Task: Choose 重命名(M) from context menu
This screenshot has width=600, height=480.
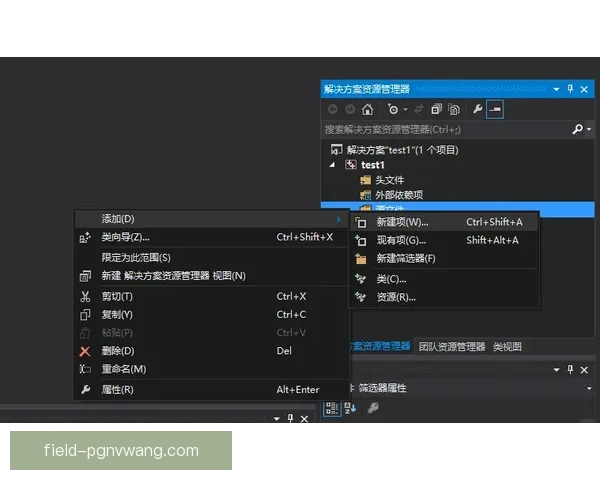Action: pos(211,369)
